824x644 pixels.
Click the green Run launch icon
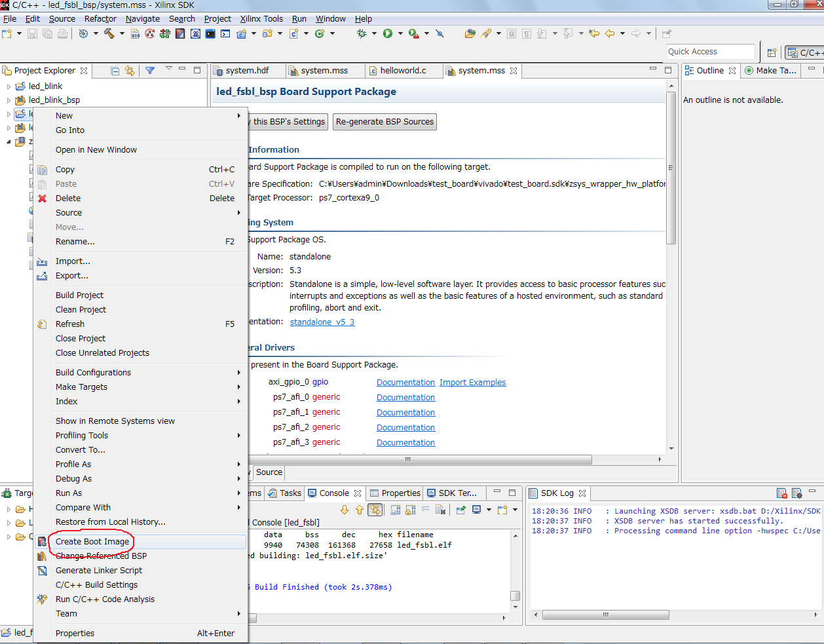[x=388, y=33]
